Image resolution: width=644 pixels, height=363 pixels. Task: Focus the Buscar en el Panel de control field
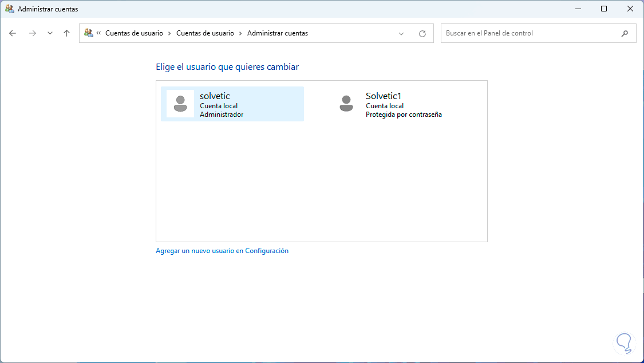click(530, 33)
